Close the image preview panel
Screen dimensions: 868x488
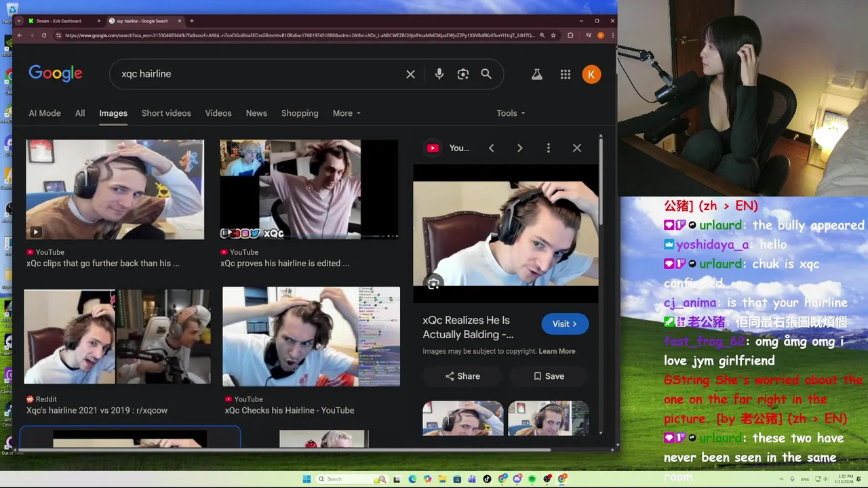point(577,148)
